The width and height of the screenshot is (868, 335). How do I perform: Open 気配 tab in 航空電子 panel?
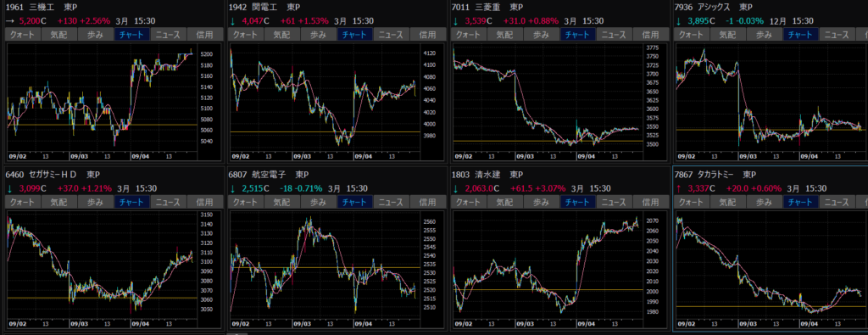coord(282,202)
